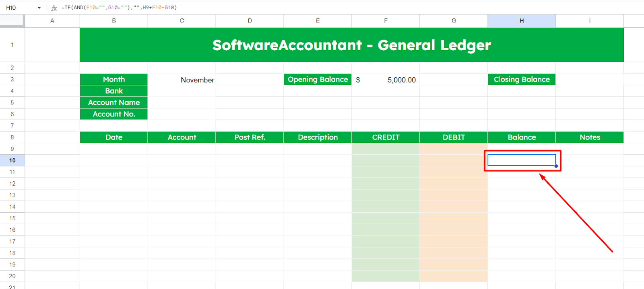Click the Account column heading
The image size is (644, 289).
click(x=182, y=137)
